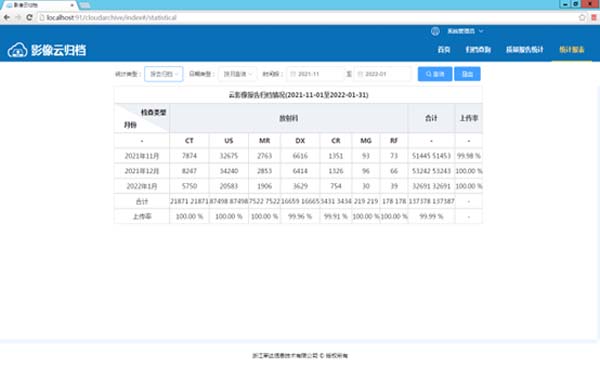Close the current browser tab
Image resolution: width=600 pixels, height=368 pixels.
coord(72,5)
